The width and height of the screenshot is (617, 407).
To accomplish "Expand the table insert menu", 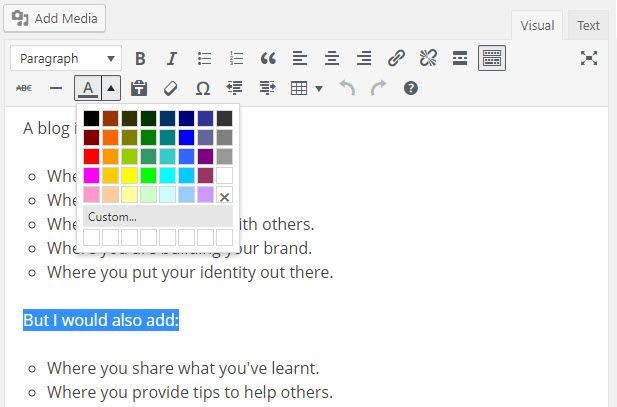I will (306, 89).
